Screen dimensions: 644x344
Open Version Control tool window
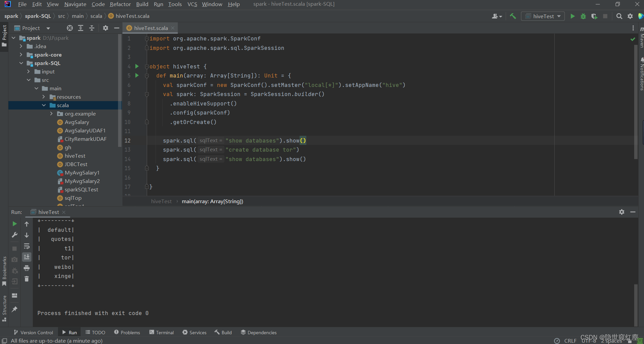[x=33, y=333]
